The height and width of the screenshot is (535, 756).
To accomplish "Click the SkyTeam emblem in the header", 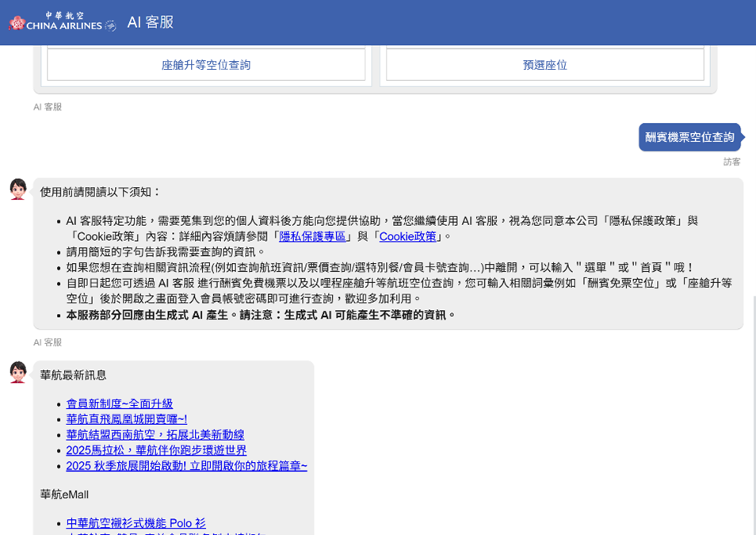I will click(x=110, y=25).
